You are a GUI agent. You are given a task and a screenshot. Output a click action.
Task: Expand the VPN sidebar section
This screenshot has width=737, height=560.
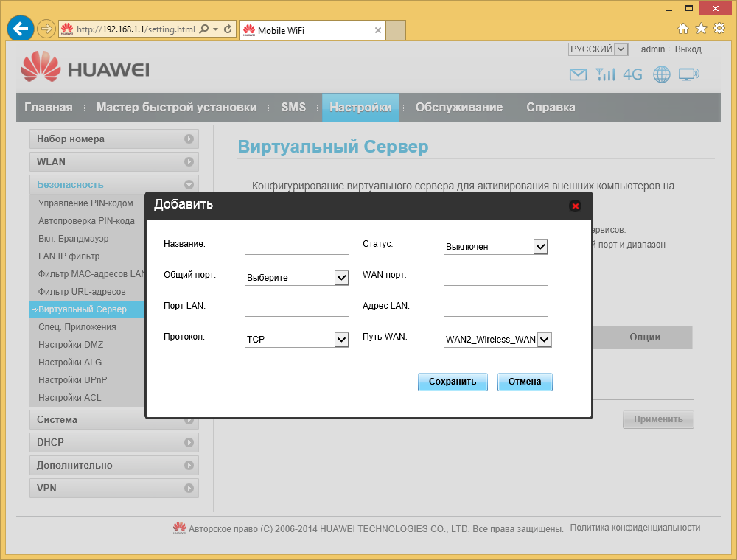pyautogui.click(x=113, y=488)
